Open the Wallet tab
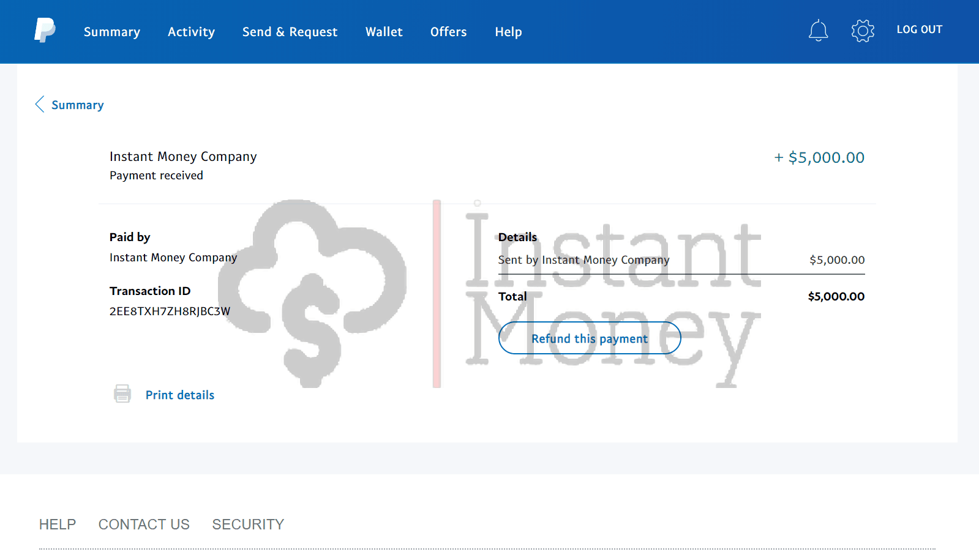Image resolution: width=979 pixels, height=560 pixels. (384, 32)
